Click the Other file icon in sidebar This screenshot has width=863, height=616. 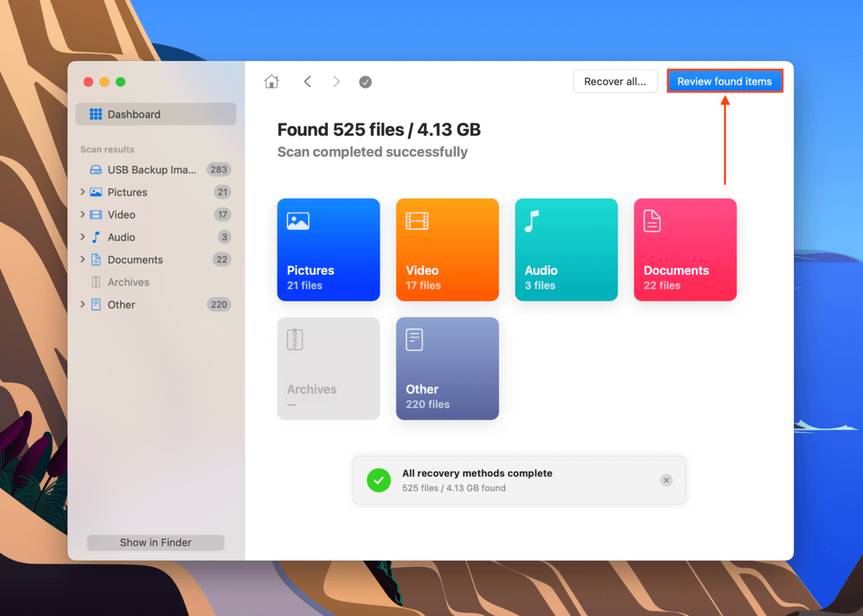96,305
